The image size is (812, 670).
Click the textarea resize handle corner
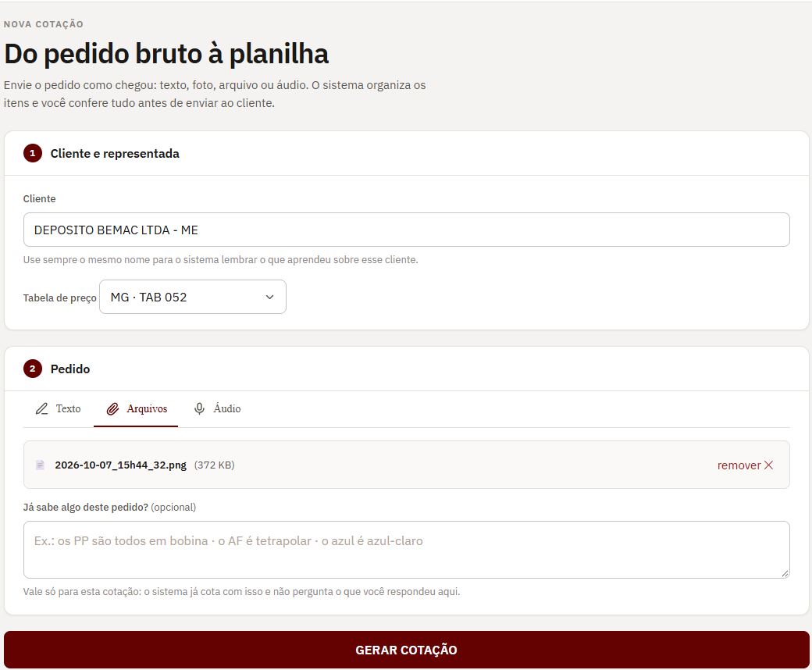785,573
